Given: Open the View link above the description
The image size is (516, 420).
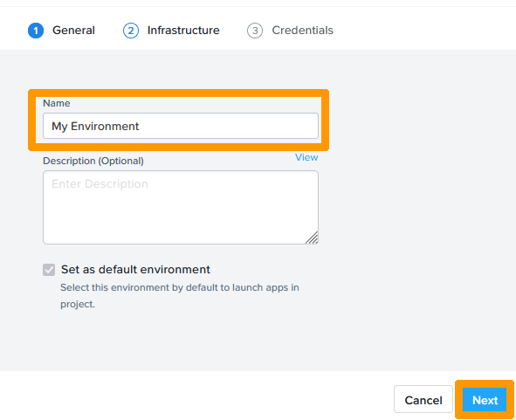Looking at the screenshot, I should 306,157.
